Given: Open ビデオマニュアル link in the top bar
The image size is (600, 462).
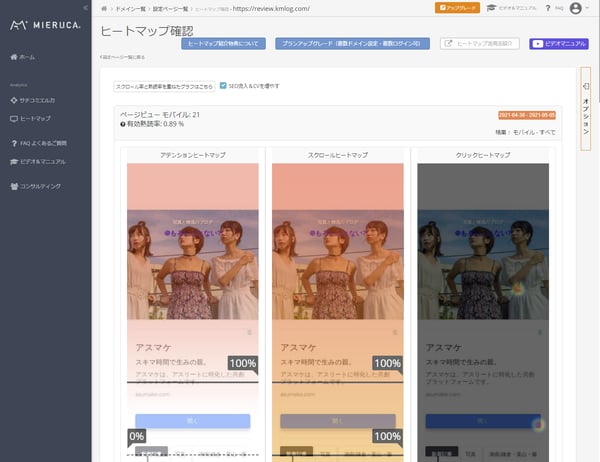Looking at the screenshot, I should click(x=511, y=8).
